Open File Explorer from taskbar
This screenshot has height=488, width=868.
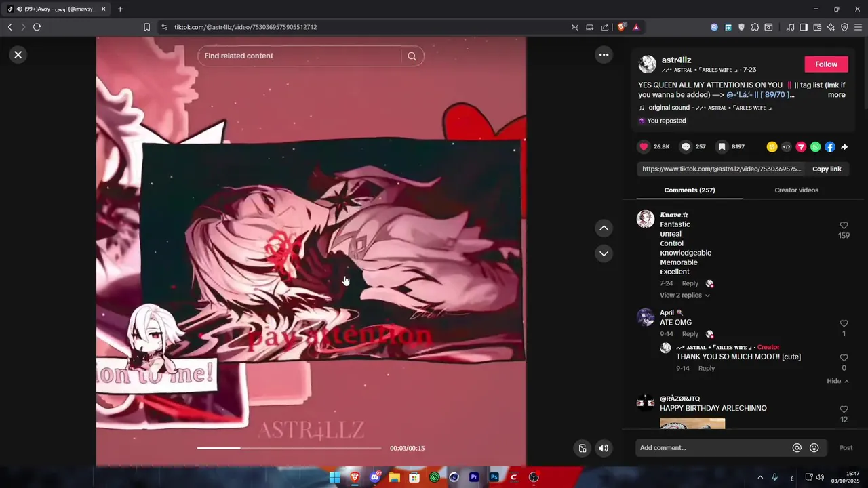tap(394, 477)
